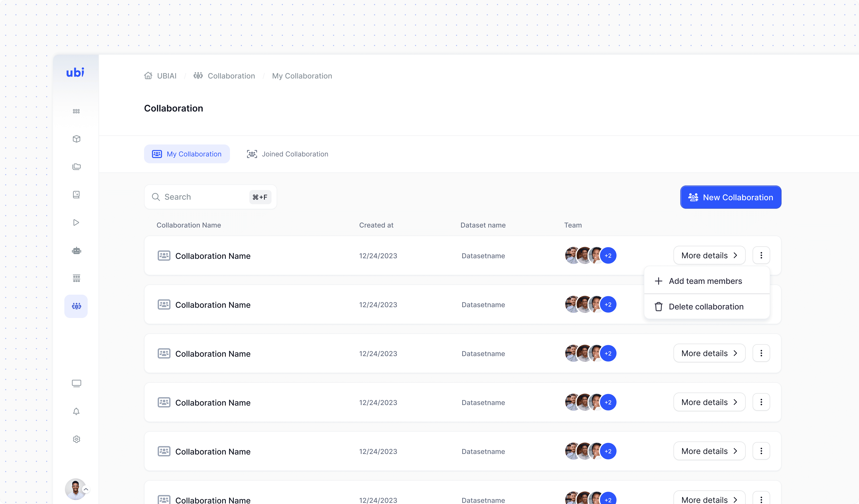Click the play triangle icon in sidebar
859x504 pixels.
pos(76,223)
